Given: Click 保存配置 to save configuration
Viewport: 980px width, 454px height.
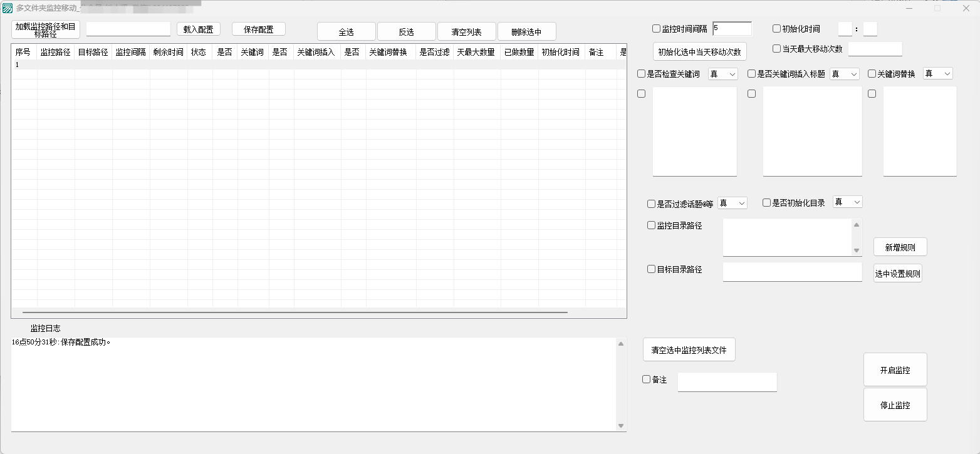Looking at the screenshot, I should pos(258,29).
